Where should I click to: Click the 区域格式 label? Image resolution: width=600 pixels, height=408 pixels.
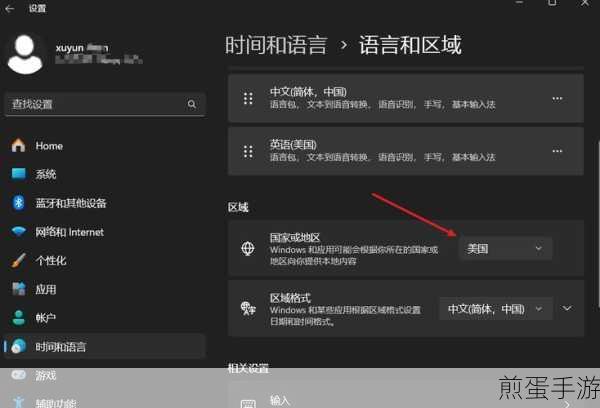coord(290,298)
